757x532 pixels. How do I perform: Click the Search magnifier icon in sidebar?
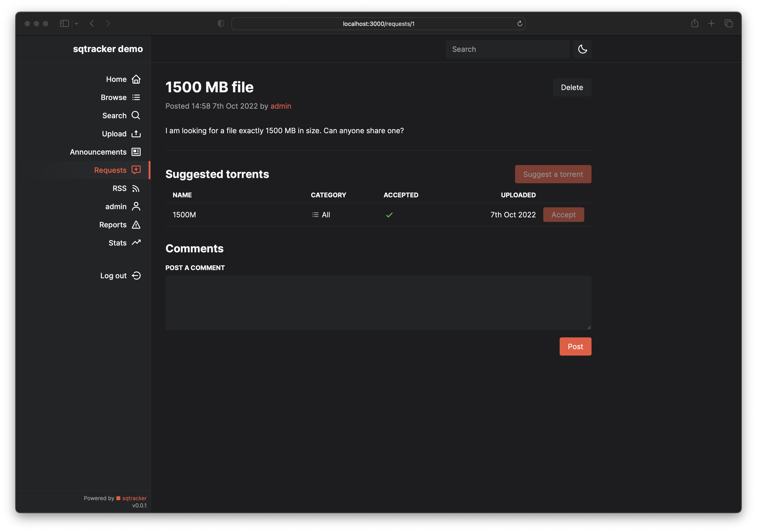pyautogui.click(x=136, y=115)
